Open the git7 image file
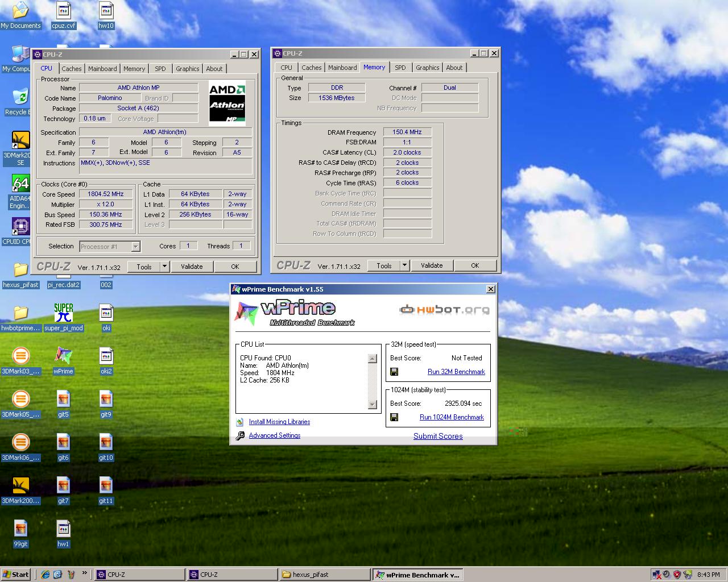Screen dimensions: 728x582 pyautogui.click(x=63, y=491)
